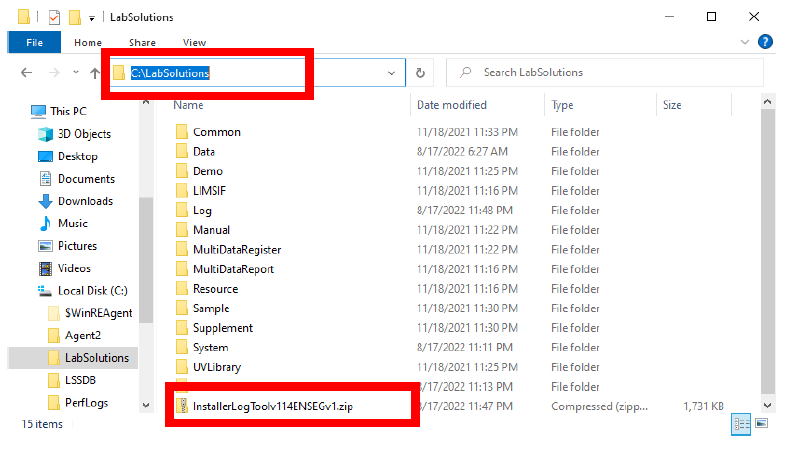This screenshot has height=457, width=785.
Task: Switch to Large icons view layout
Action: 761,424
